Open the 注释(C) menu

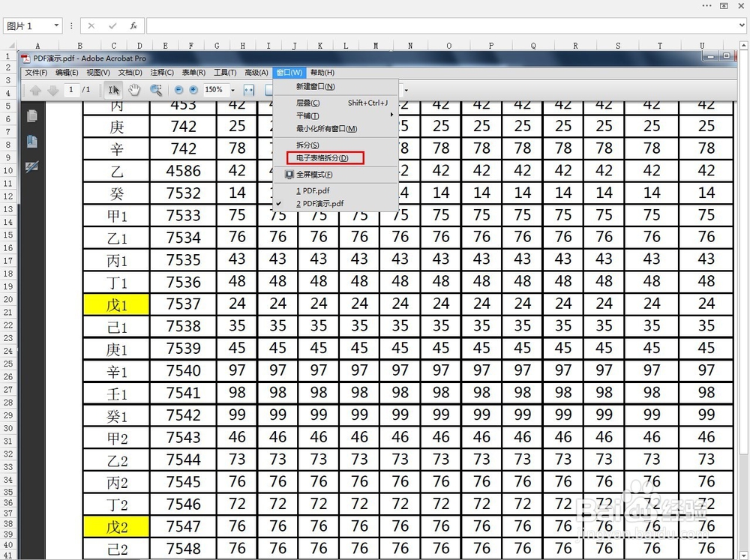[x=162, y=73]
